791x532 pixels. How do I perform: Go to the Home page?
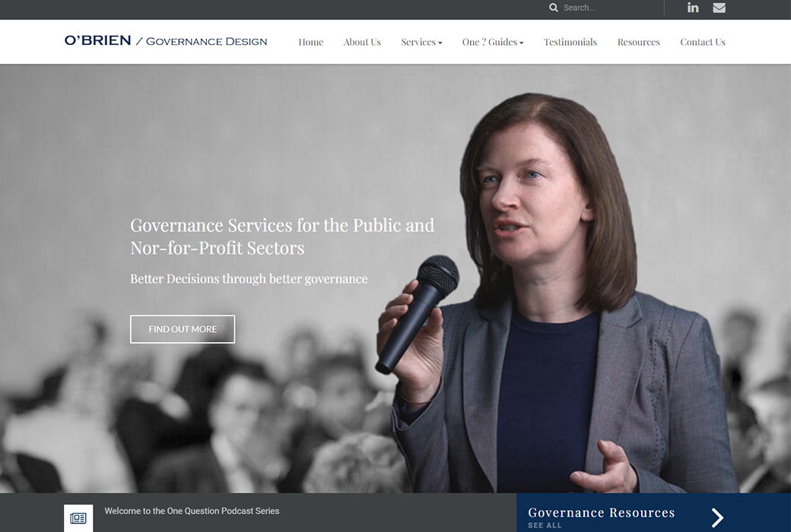311,42
